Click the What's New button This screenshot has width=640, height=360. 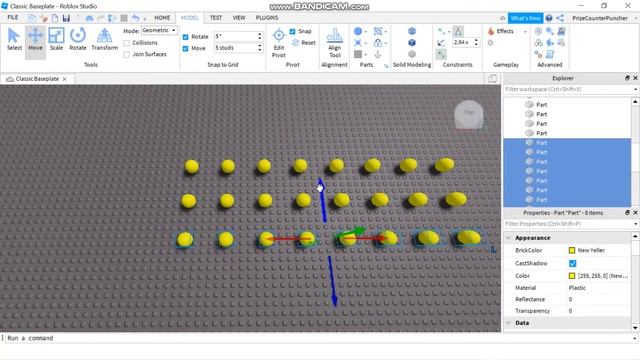click(525, 18)
